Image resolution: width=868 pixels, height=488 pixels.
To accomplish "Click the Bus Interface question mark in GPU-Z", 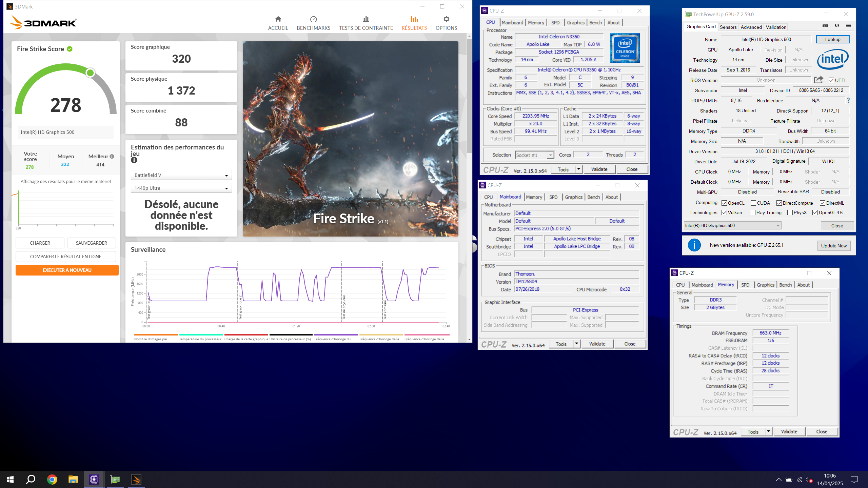I will tap(848, 100).
